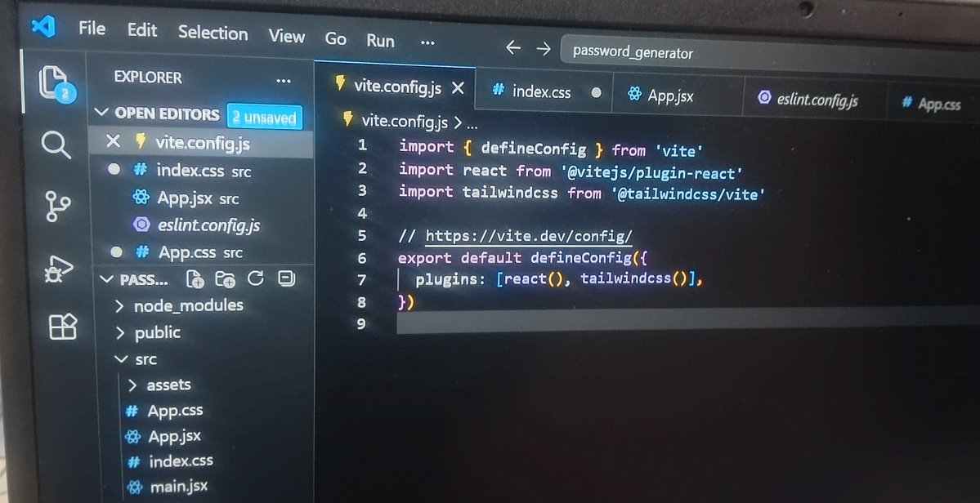This screenshot has height=503, width=980.
Task: Switch to the eslint.config.js tab
Action: pos(817,100)
